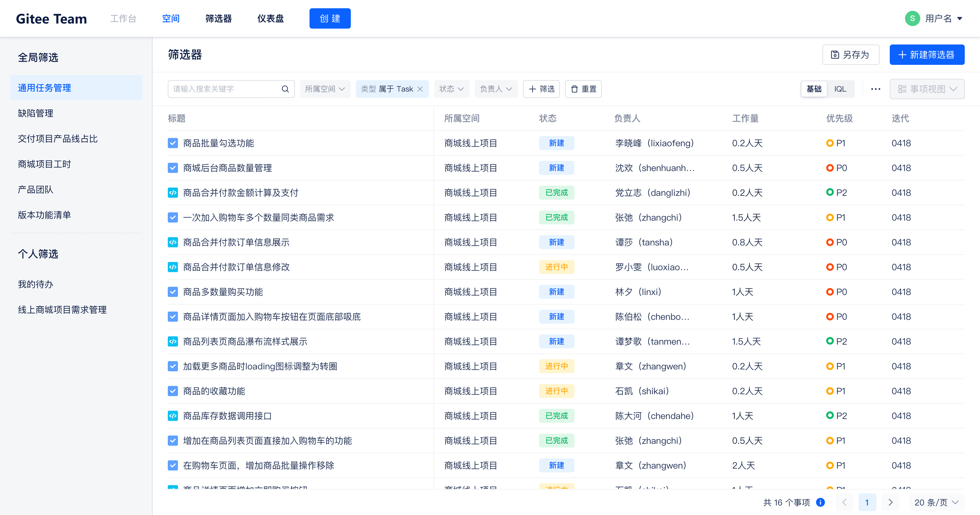Open the 20条/页 page size dropdown

(936, 502)
